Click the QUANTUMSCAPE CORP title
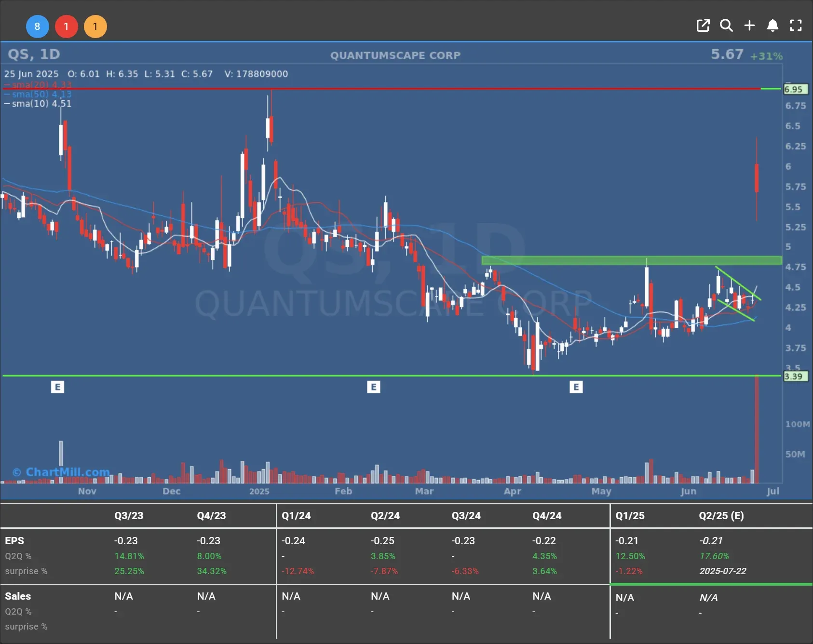The image size is (813, 644). coord(395,55)
